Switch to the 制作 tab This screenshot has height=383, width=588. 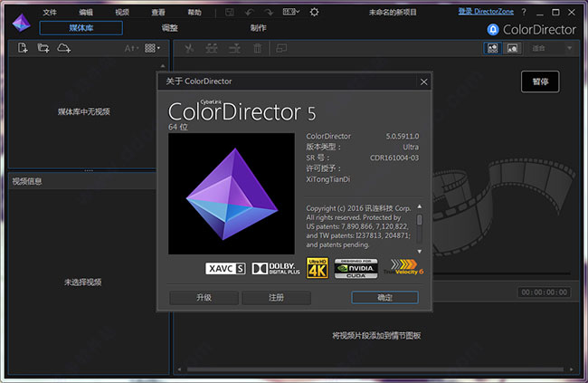click(x=259, y=28)
